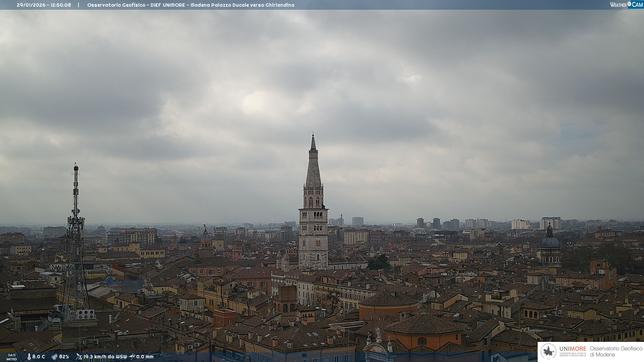Click the 8.0 C temperature reading
This screenshot has width=644, height=362.
pos(39,357)
